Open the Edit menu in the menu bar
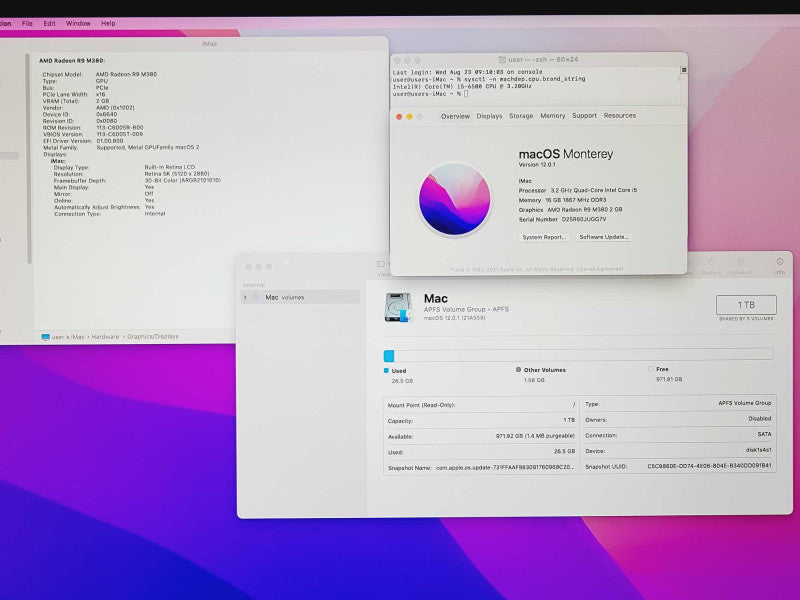Image resolution: width=800 pixels, height=600 pixels. pyautogui.click(x=49, y=23)
